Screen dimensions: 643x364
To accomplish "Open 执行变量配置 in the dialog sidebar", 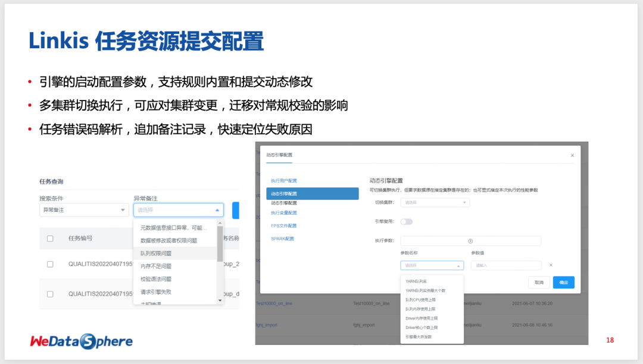I will (x=284, y=213).
